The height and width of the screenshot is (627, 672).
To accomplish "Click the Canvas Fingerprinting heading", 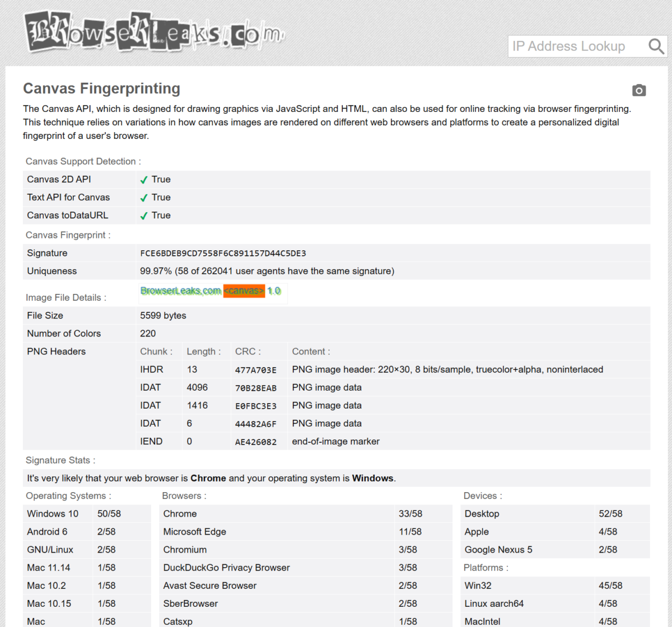I will [x=101, y=88].
